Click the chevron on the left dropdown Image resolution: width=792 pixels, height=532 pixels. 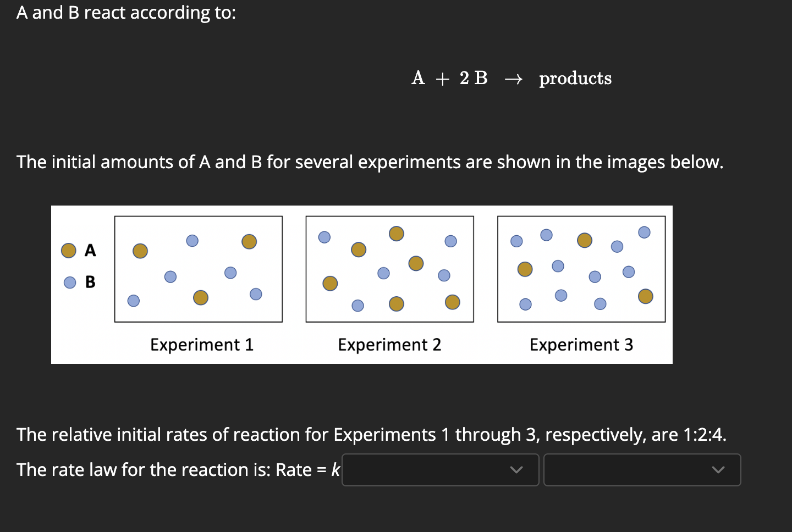[516, 470]
